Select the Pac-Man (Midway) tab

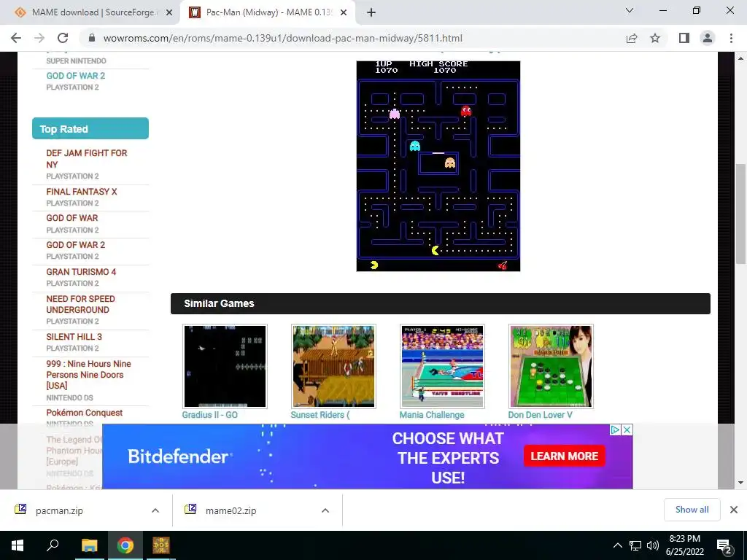267,12
